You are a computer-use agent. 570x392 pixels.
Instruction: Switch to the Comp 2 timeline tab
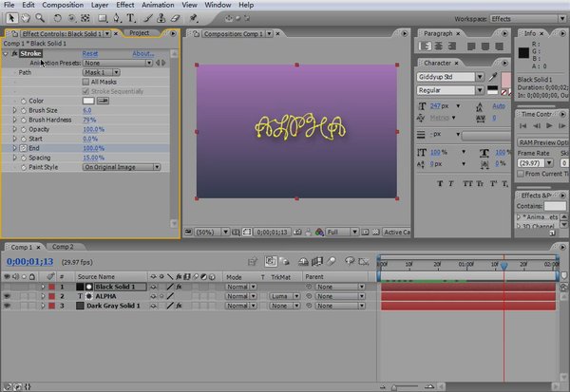click(63, 246)
